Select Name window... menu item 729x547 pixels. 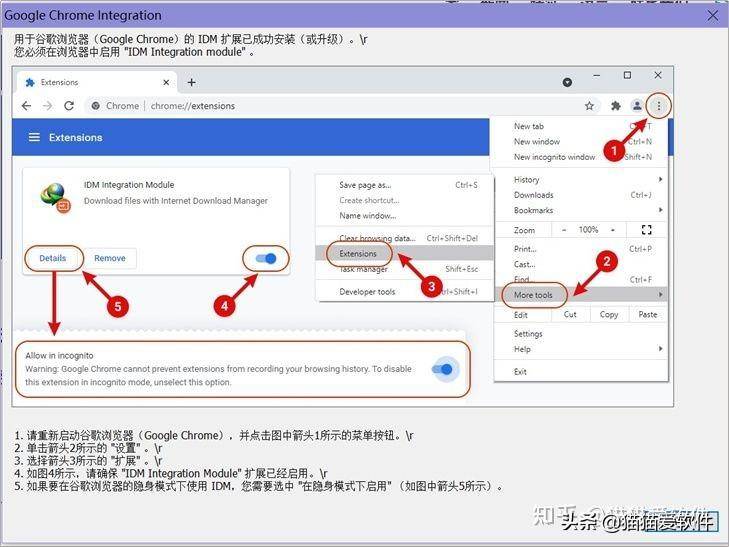click(404, 216)
